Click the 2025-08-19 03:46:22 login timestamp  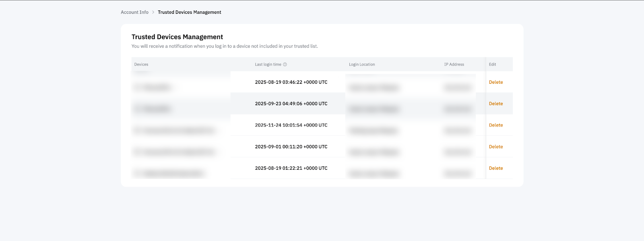click(291, 82)
